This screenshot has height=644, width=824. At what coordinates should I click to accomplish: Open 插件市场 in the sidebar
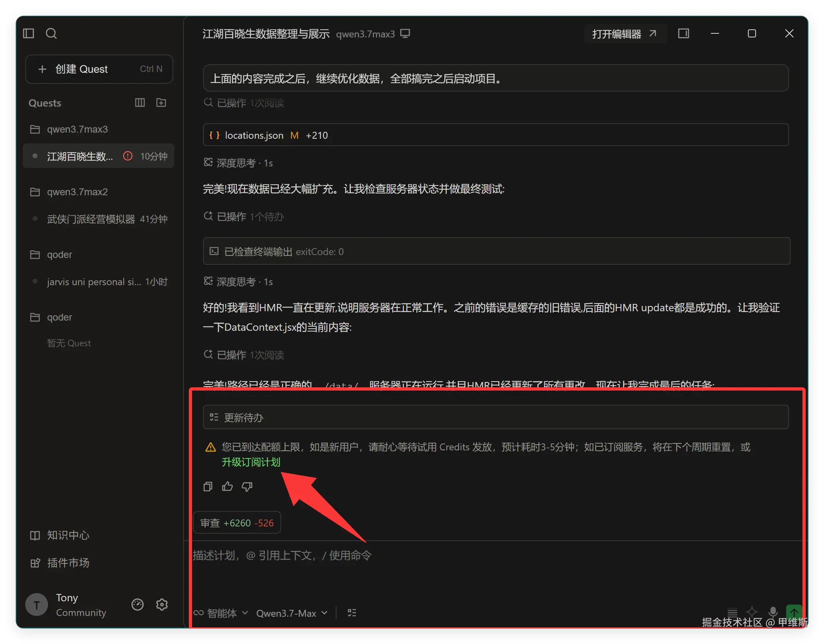pyautogui.click(x=60, y=563)
